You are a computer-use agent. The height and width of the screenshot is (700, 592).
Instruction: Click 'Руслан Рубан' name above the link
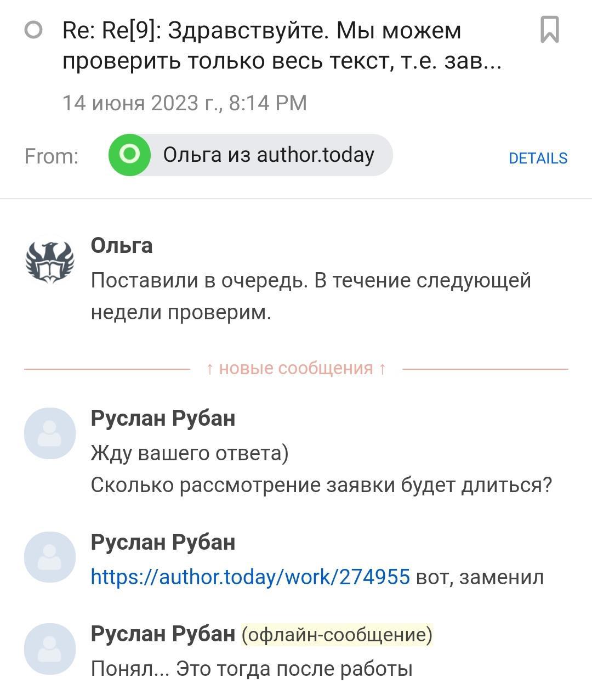point(163,542)
